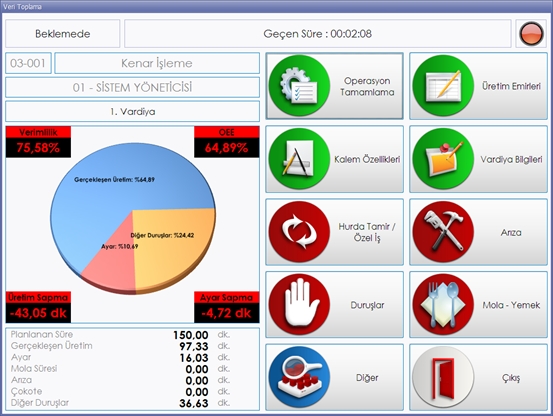Click the 1. Vardiya shift field
The height and width of the screenshot is (416, 553).
click(x=132, y=111)
